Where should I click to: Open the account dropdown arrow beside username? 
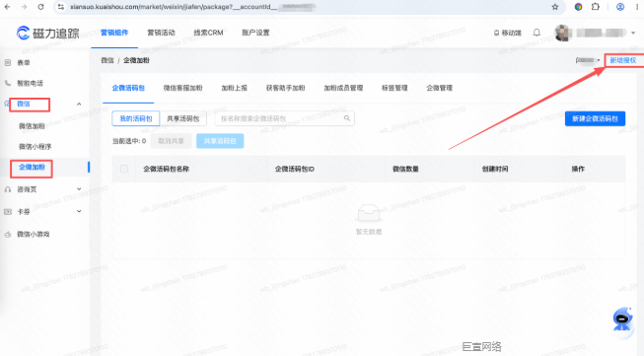tap(633, 33)
